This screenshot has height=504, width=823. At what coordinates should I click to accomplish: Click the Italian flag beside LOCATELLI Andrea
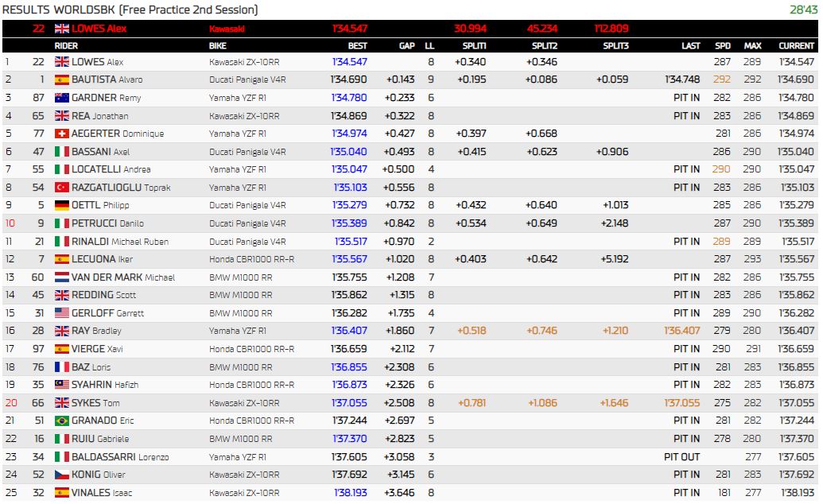point(62,169)
